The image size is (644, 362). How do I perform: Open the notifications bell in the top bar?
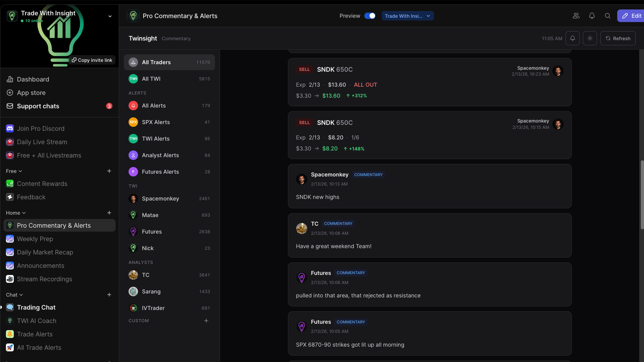[x=592, y=16]
